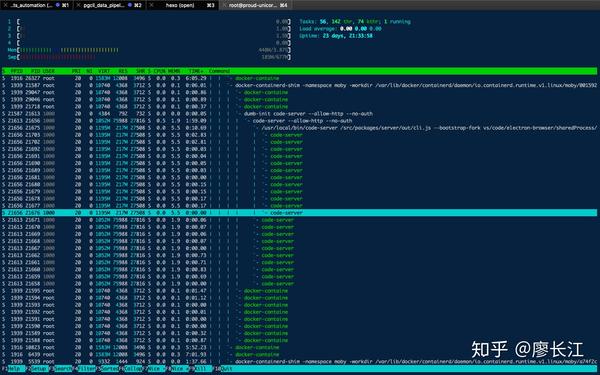Select code-server row PID 21703
600x375 pixels.
point(299,135)
